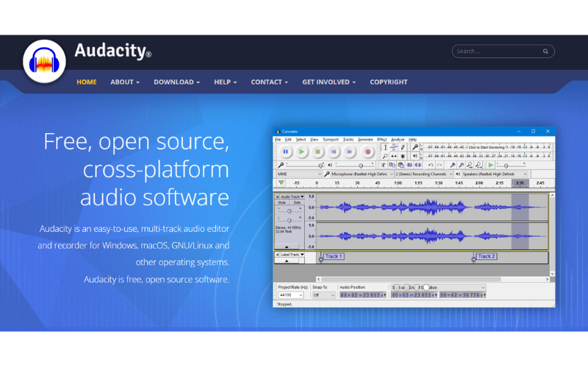Click the Play-at-speed green button
This screenshot has width=588, height=368.
click(490, 165)
